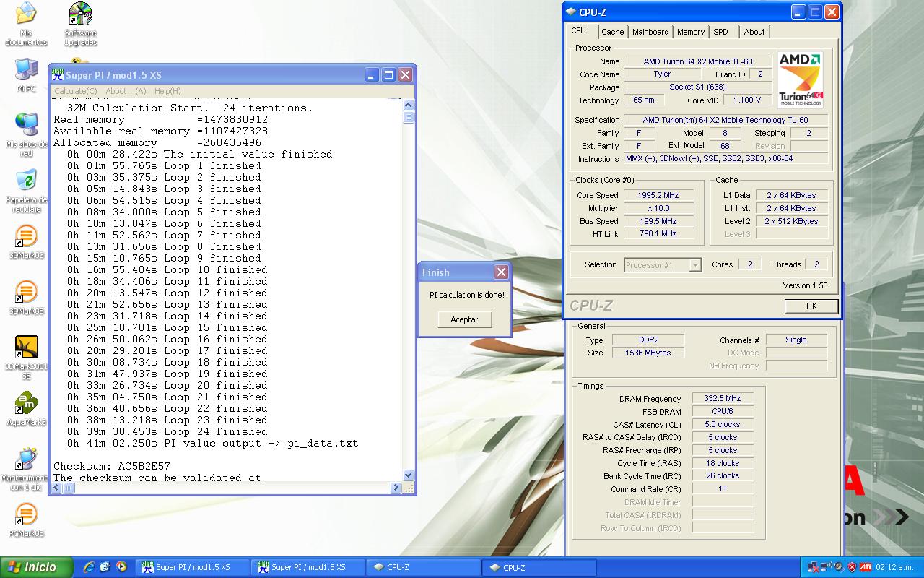This screenshot has width=924, height=578.
Task: Switch to the Cache tab in CPU-Z
Action: 613,32
